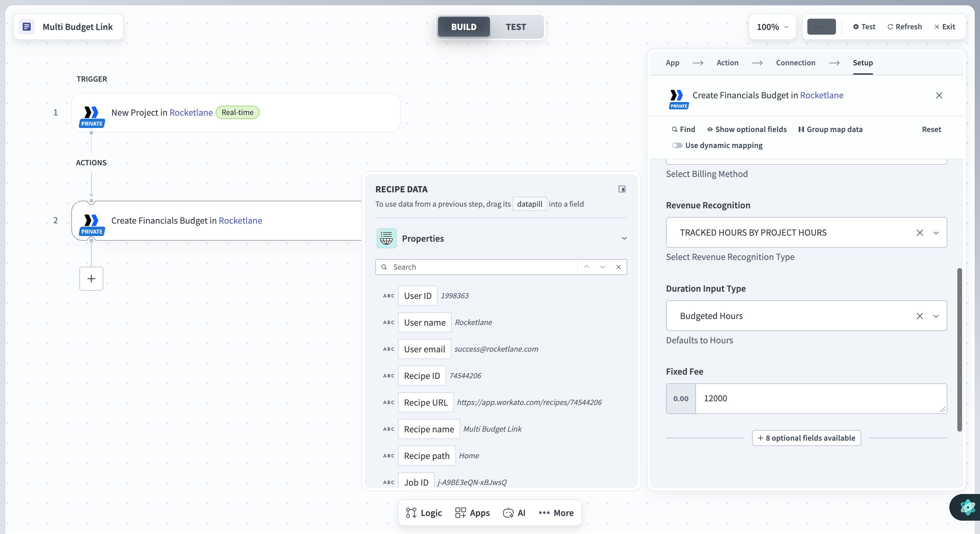Select the Recipe URL datapill
The width and height of the screenshot is (980, 534).
click(x=426, y=402)
